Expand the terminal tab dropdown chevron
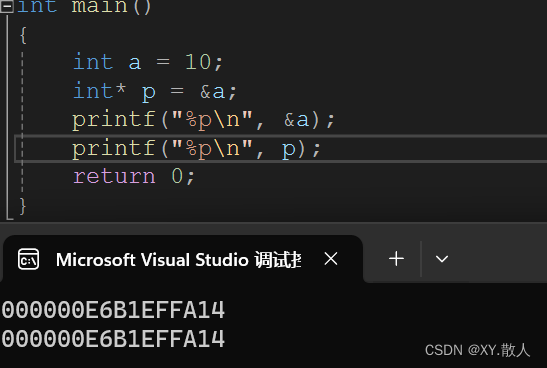The width and height of the screenshot is (547, 368). 442,259
